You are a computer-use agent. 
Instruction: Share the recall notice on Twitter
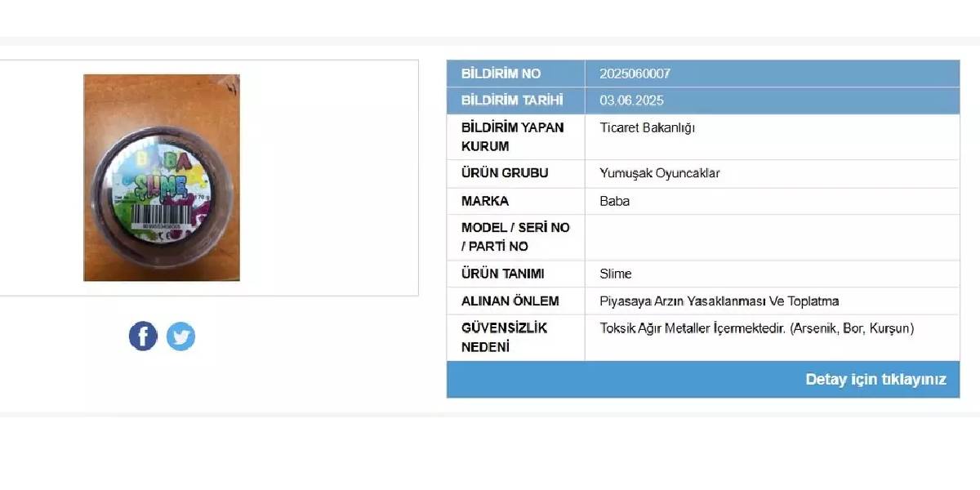(180, 336)
